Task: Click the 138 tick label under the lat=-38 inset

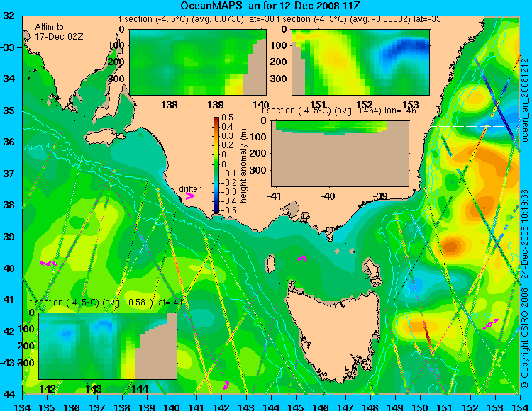Action: point(170,105)
